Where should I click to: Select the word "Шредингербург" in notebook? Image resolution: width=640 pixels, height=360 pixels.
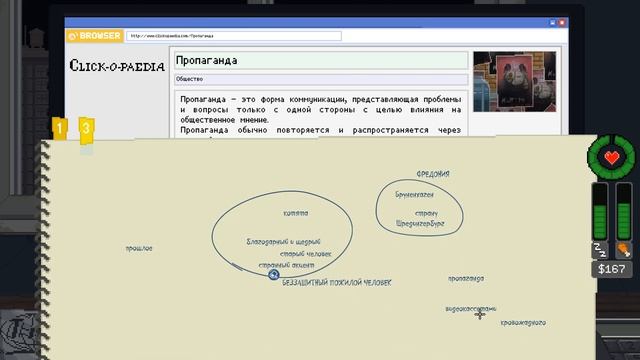point(420,223)
